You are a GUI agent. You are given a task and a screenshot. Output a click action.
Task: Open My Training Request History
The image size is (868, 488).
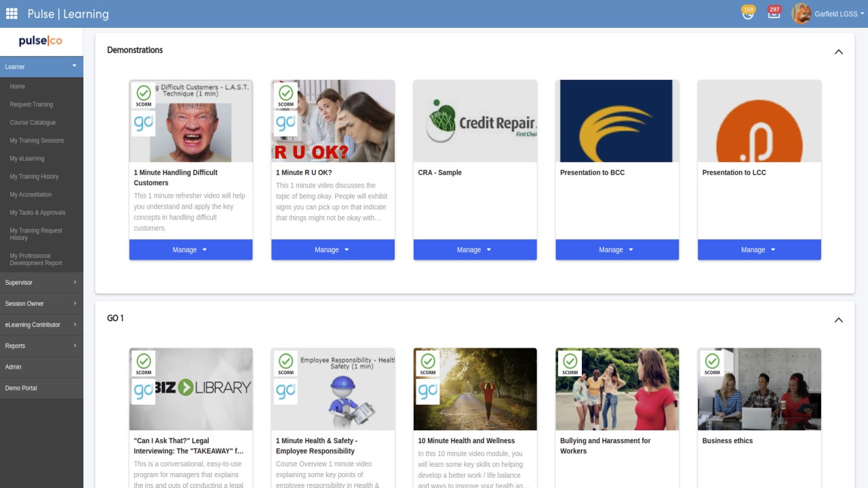pyautogui.click(x=36, y=234)
